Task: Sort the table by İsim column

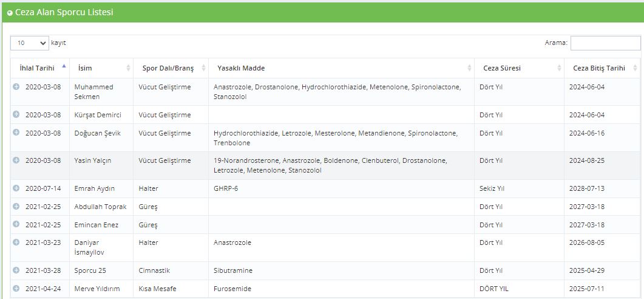Action: point(101,68)
